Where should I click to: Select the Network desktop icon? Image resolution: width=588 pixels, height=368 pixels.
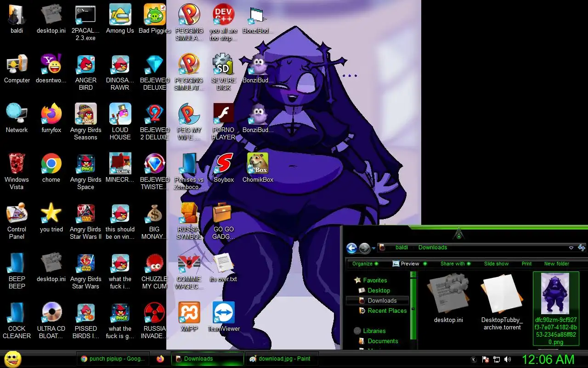pos(17,119)
